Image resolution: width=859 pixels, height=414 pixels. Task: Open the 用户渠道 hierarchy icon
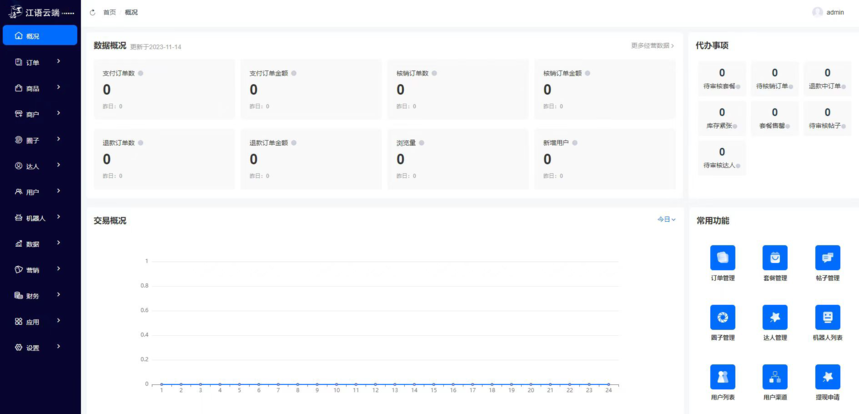(775, 376)
